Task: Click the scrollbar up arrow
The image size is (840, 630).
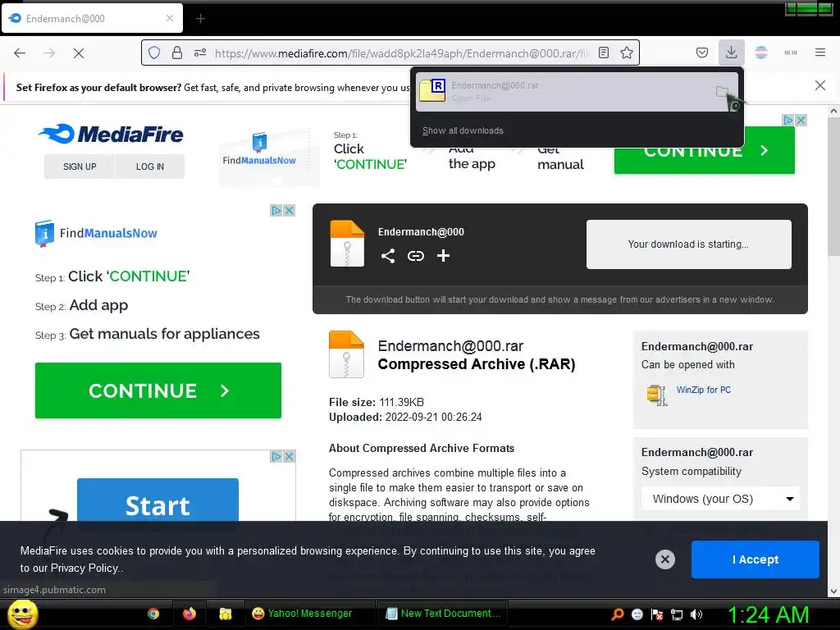Action: (833, 111)
